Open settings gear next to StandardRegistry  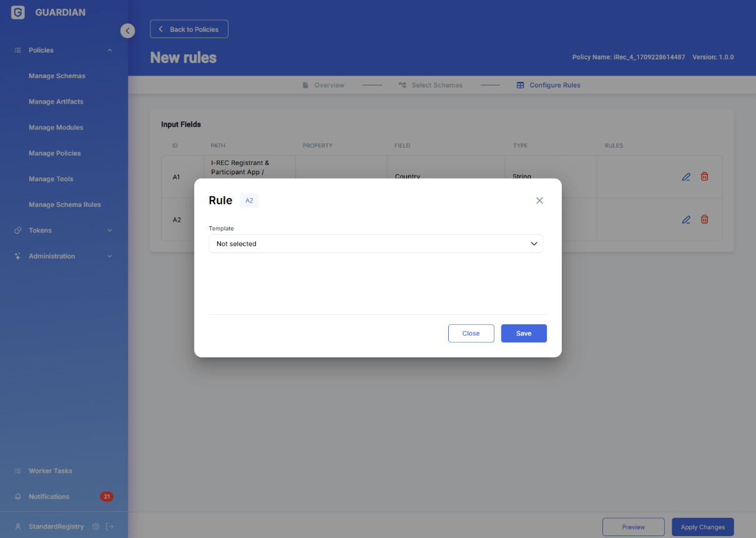[x=96, y=527]
